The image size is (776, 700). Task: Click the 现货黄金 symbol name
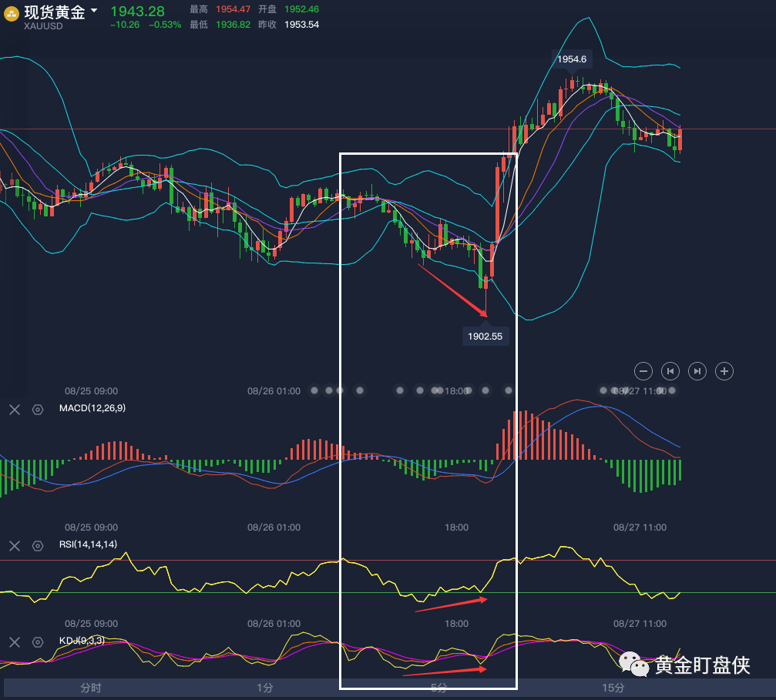tap(55, 12)
